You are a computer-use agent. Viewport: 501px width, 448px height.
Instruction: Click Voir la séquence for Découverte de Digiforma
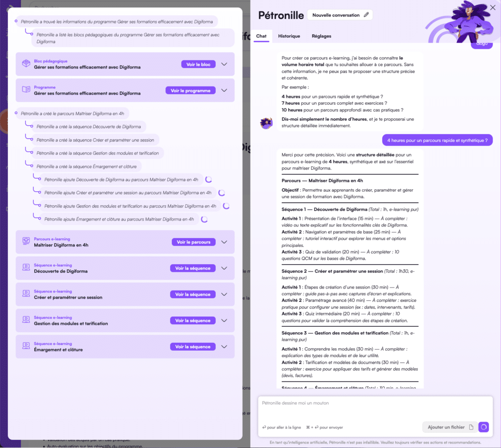[x=193, y=268]
